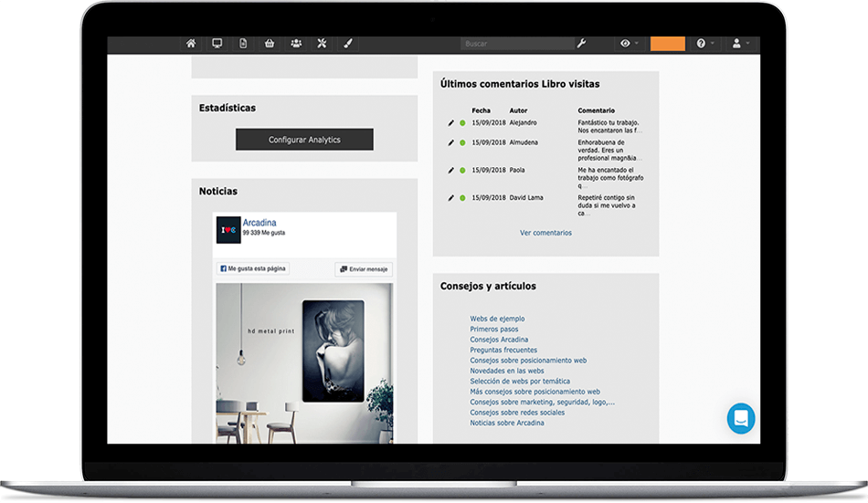Click into the Buscar search field
The image size is (868, 503).
517,44
